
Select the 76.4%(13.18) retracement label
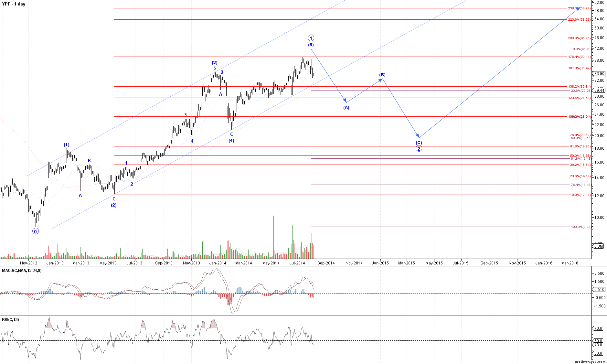point(581,185)
